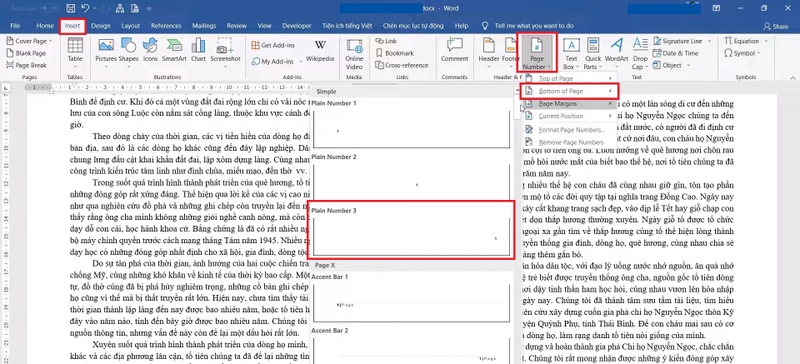Open Current Position submenu
This screenshot has width=800, height=364.
tap(569, 116)
